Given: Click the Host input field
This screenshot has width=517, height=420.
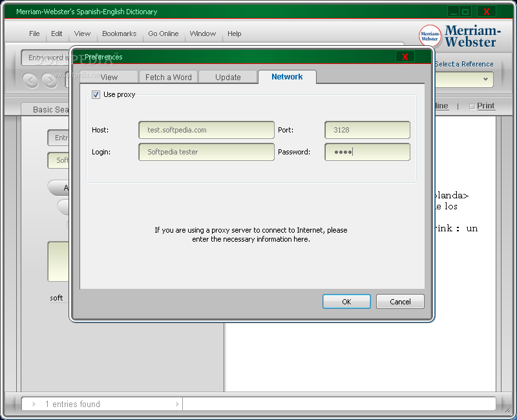Looking at the screenshot, I should [x=206, y=130].
